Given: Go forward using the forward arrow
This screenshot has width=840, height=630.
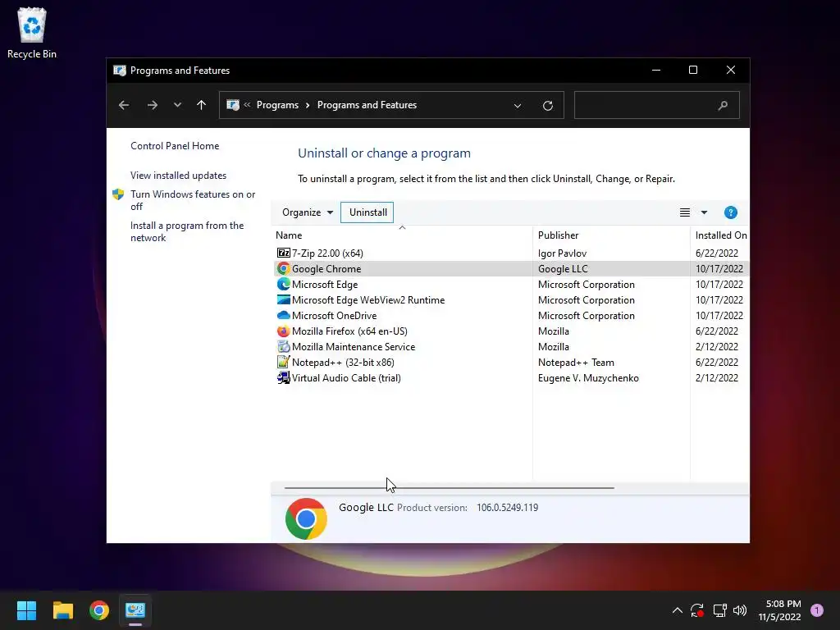Looking at the screenshot, I should click(152, 105).
